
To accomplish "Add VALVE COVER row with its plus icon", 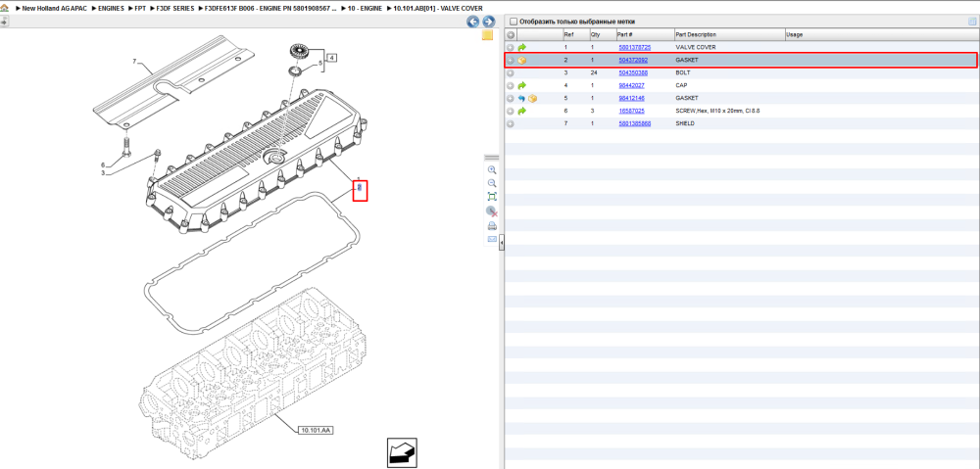I will pos(511,47).
